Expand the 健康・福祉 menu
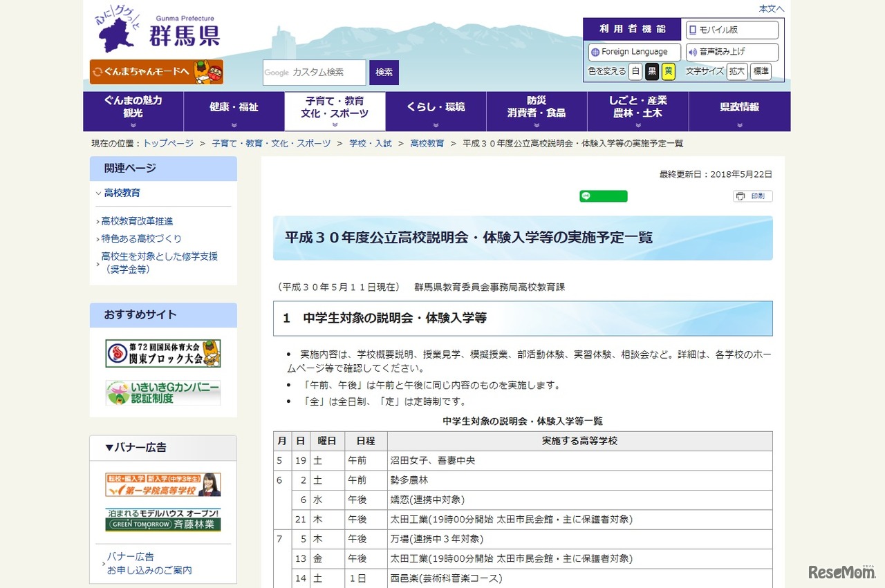 tap(234, 111)
